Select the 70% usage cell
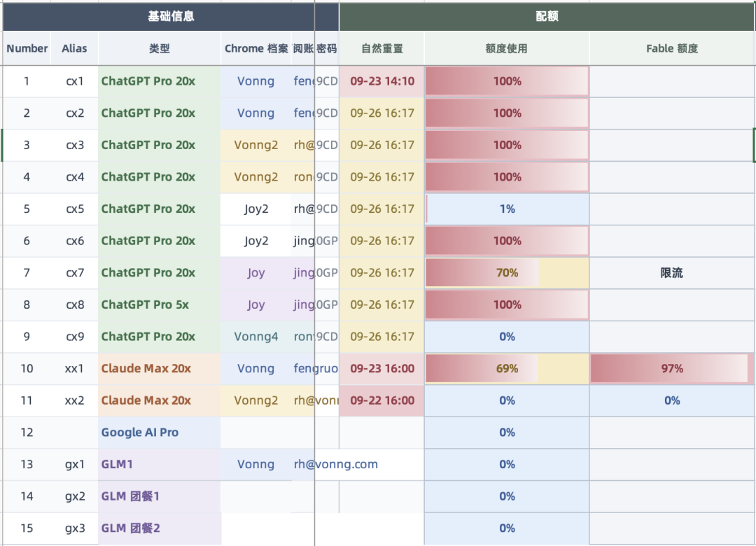This screenshot has width=756, height=546. pos(507,272)
